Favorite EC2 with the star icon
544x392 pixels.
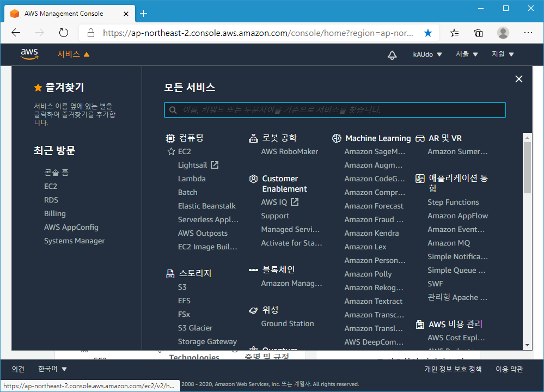click(x=171, y=151)
